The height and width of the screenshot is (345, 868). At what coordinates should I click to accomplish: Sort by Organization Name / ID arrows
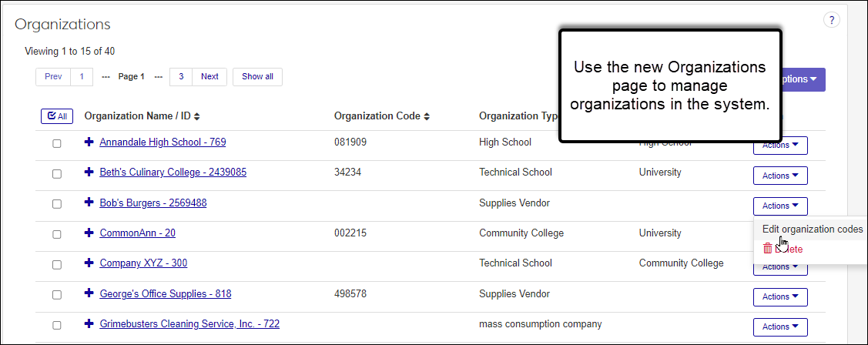pyautogui.click(x=196, y=116)
